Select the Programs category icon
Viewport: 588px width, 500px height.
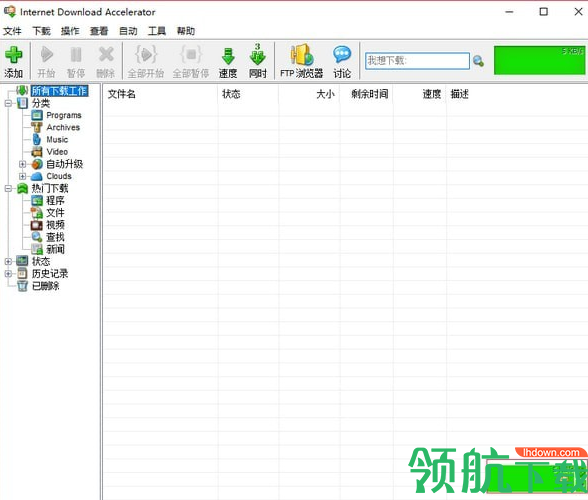pos(37,115)
